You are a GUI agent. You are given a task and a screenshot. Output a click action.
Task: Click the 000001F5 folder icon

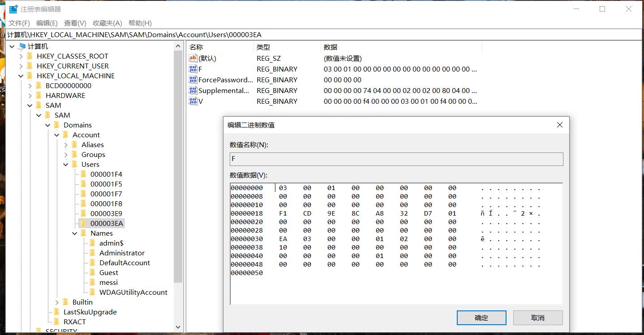pyautogui.click(x=84, y=184)
